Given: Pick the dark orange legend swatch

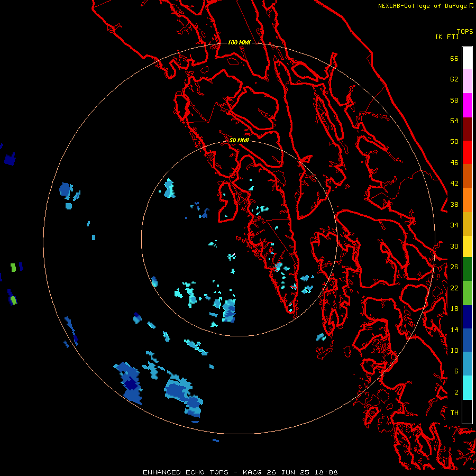Looking at the screenshot, I should [x=467, y=176].
